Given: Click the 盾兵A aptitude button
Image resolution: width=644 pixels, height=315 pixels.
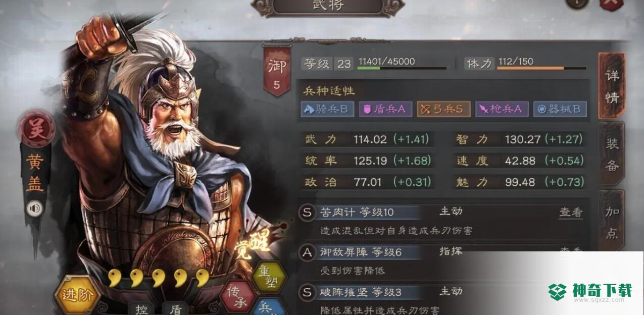Looking at the screenshot, I should (x=385, y=109).
